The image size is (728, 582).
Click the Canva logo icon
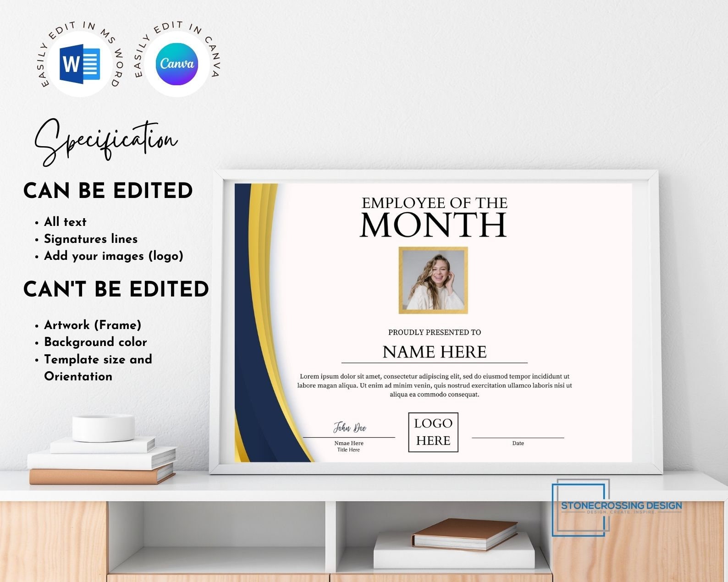coord(176,64)
